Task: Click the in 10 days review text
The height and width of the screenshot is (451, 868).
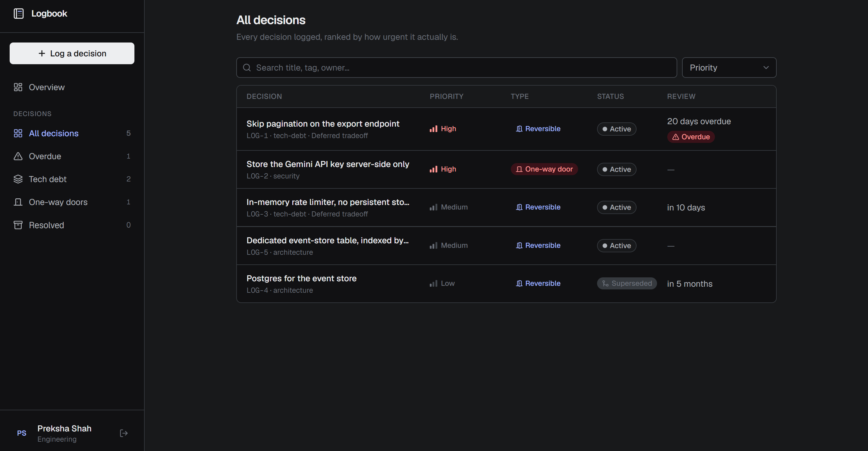Action: click(686, 208)
